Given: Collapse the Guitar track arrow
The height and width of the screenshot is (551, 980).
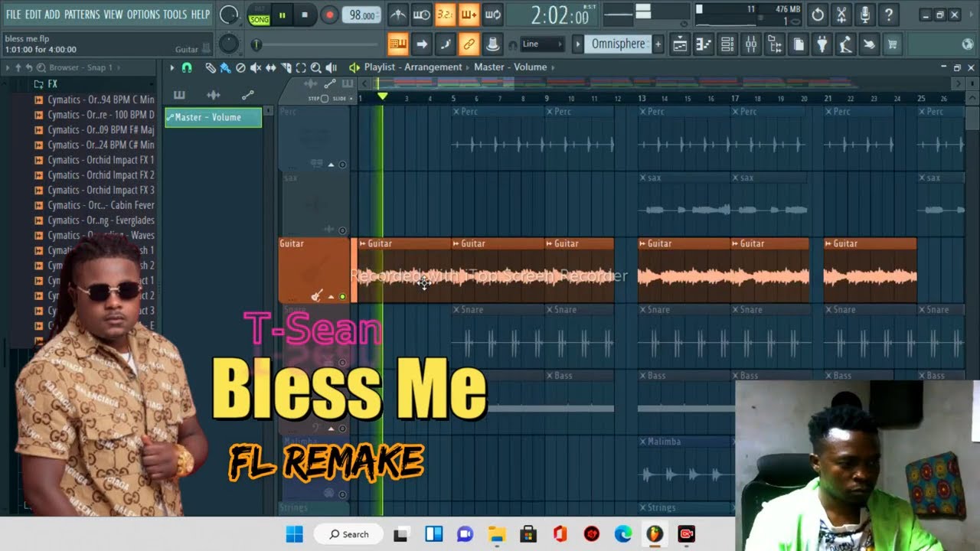Looking at the screenshot, I should 332,297.
